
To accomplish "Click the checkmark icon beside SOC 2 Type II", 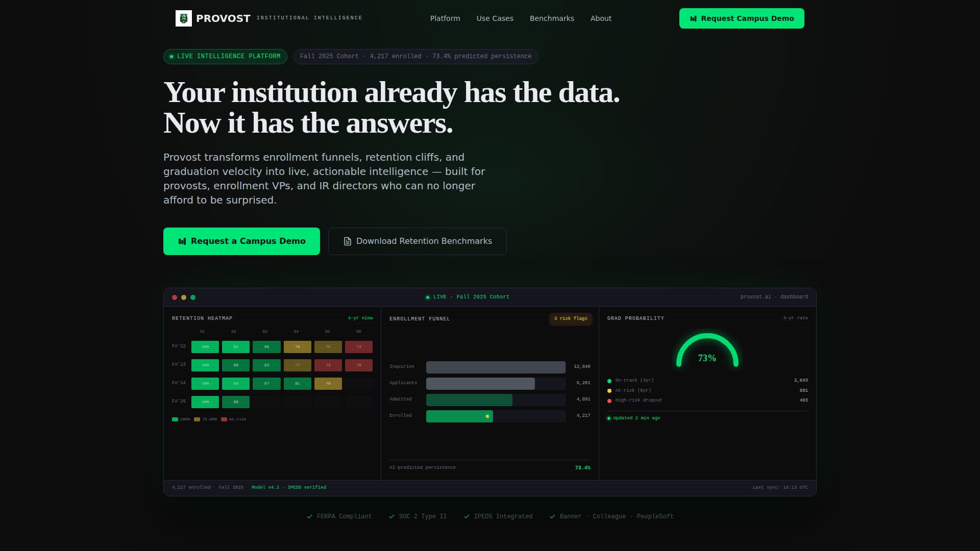I will tap(391, 516).
